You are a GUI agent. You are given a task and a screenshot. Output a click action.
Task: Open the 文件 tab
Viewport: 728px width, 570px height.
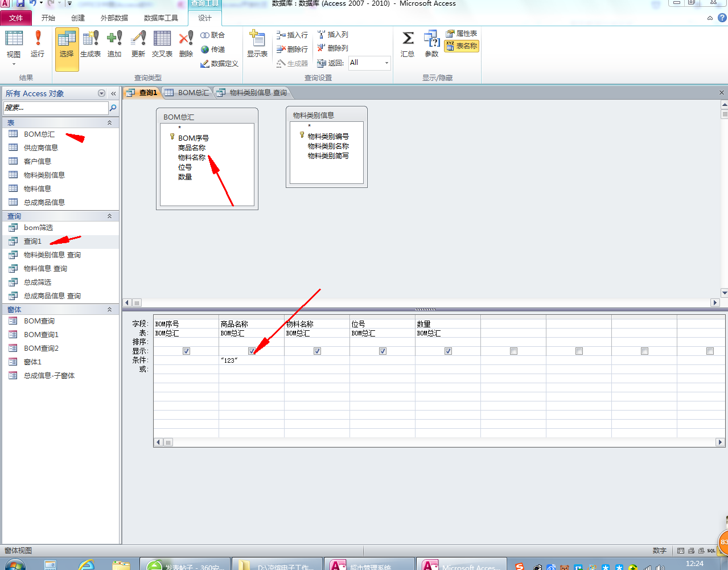(16, 18)
